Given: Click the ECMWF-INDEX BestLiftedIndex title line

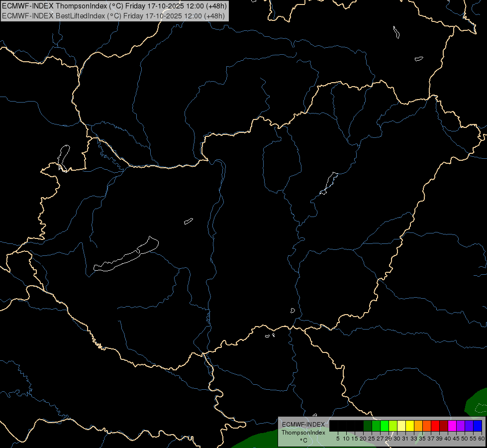Looking at the screenshot, I should 113,15.
